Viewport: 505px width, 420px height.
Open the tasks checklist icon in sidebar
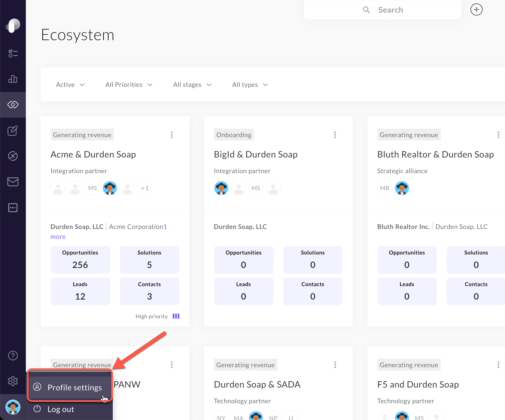[x=13, y=53]
